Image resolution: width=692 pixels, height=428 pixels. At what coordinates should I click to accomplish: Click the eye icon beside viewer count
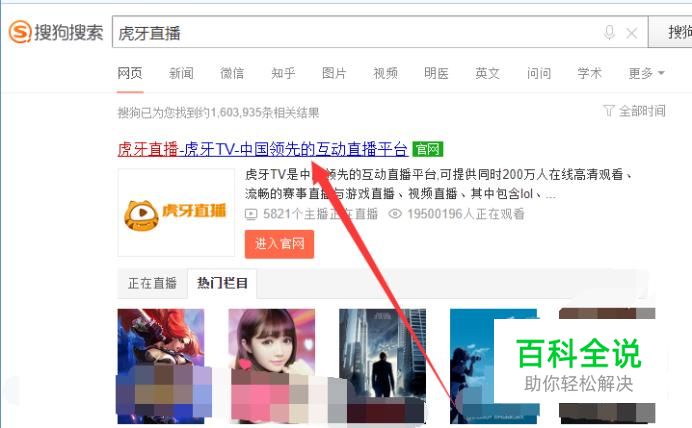click(395, 214)
